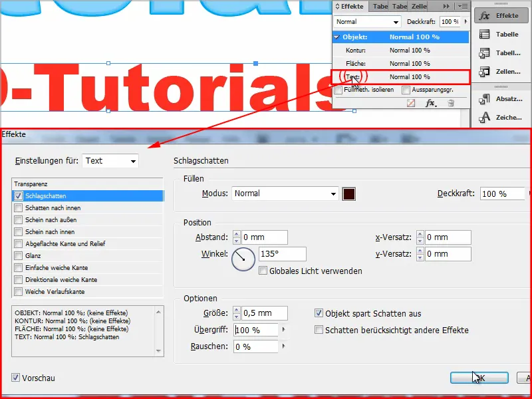Screen dimensions: 532x399
Task: Open the Rauschen slider arrow
Action: point(284,346)
